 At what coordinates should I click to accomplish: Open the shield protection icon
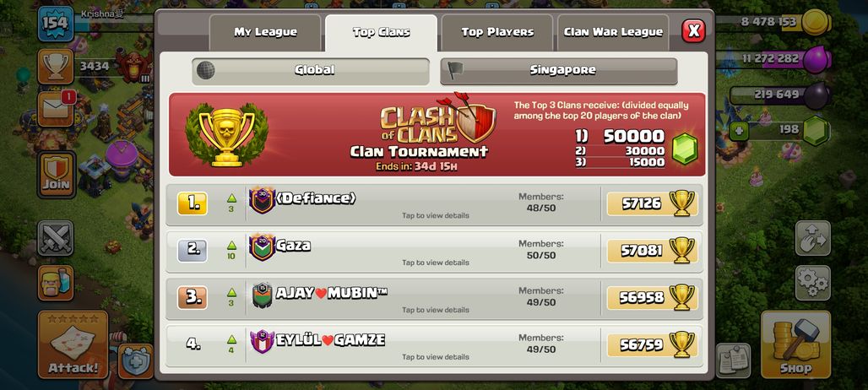click(135, 360)
